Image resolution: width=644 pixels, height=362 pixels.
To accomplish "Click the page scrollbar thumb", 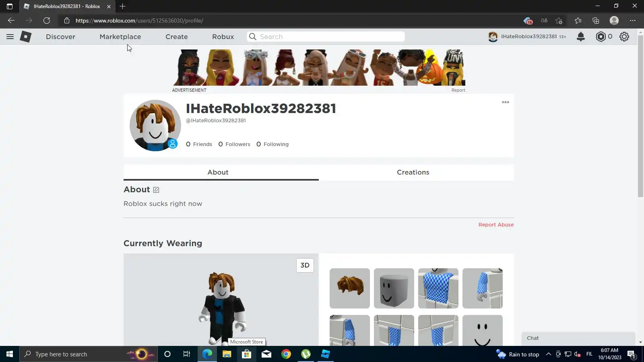I will tap(640, 117).
